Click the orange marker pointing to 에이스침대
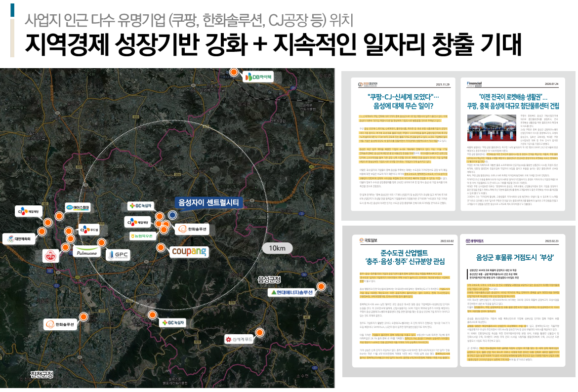This screenshot has height=392, width=578. [x=59, y=216]
